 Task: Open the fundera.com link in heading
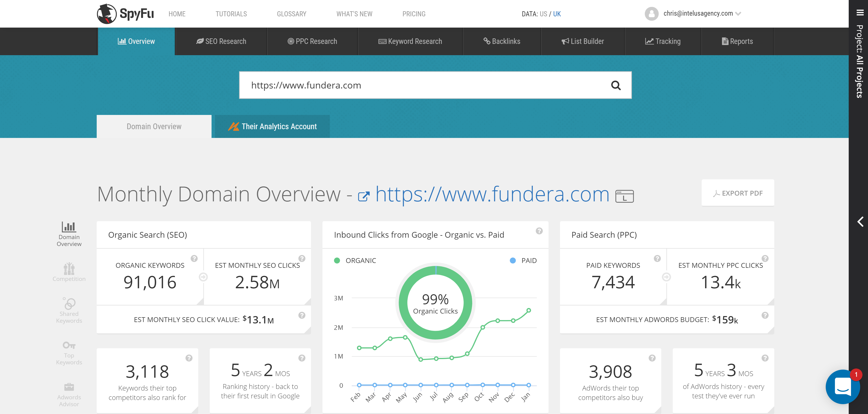coord(492,194)
